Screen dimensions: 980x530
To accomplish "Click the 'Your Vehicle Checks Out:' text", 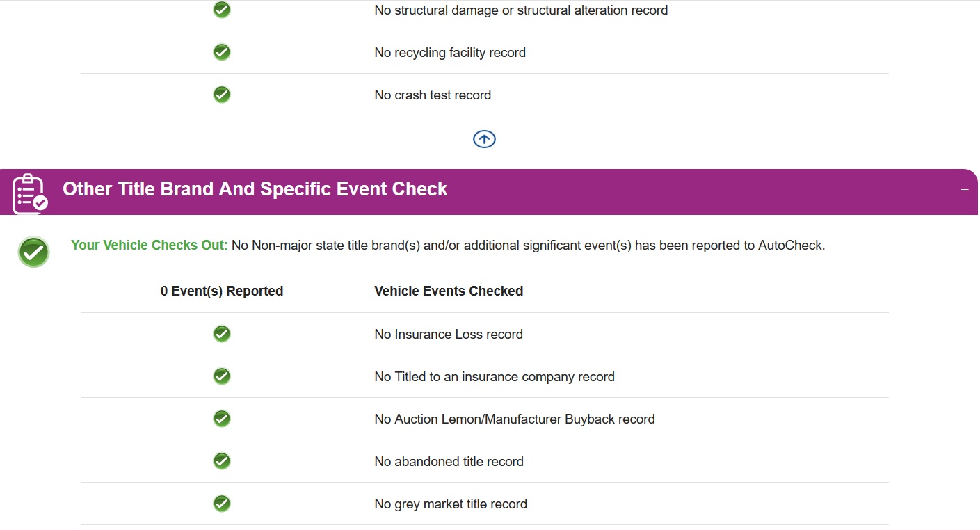I will click(x=150, y=245).
